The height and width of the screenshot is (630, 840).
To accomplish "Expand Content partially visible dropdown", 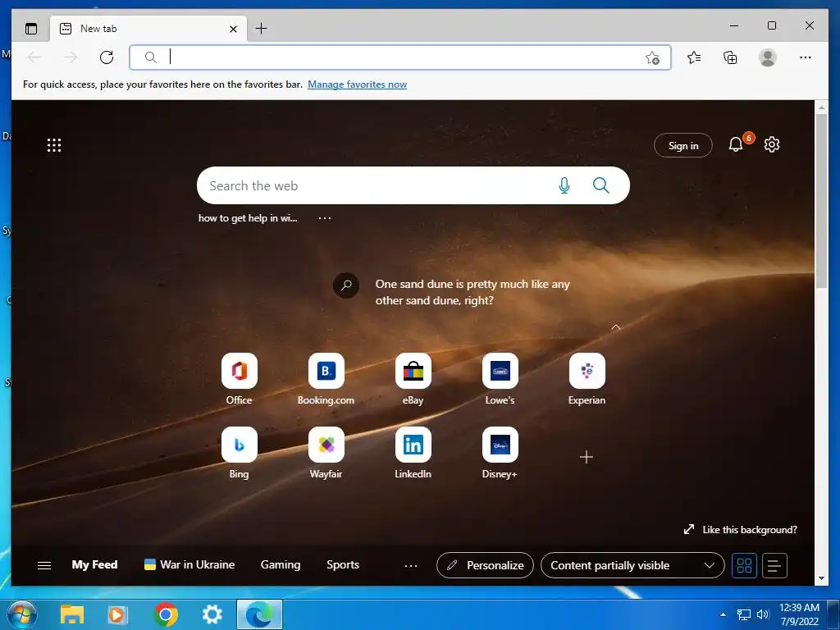I will point(632,565).
